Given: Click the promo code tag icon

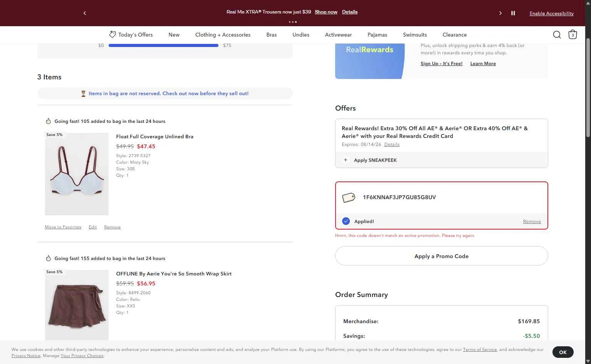Looking at the screenshot, I should (x=349, y=198).
